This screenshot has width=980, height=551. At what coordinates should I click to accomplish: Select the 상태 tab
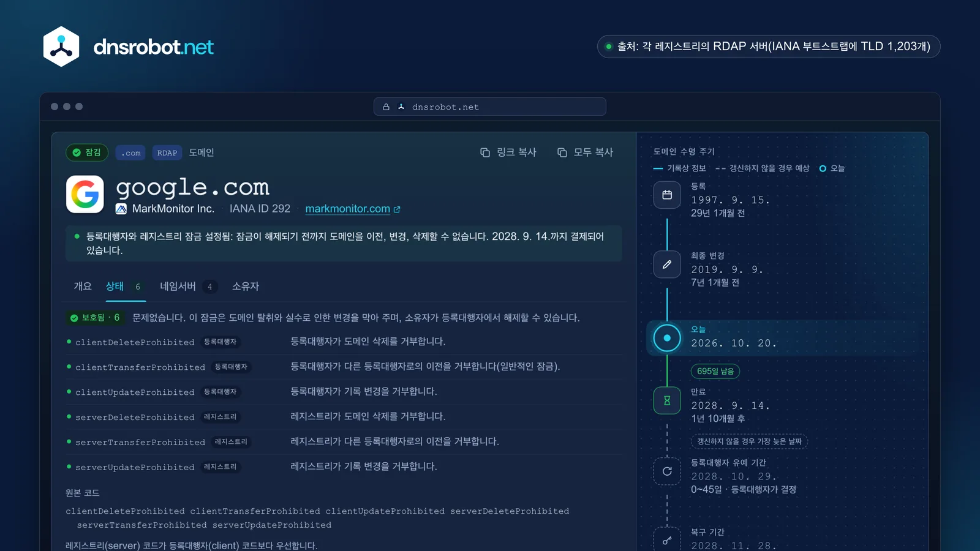(x=125, y=287)
